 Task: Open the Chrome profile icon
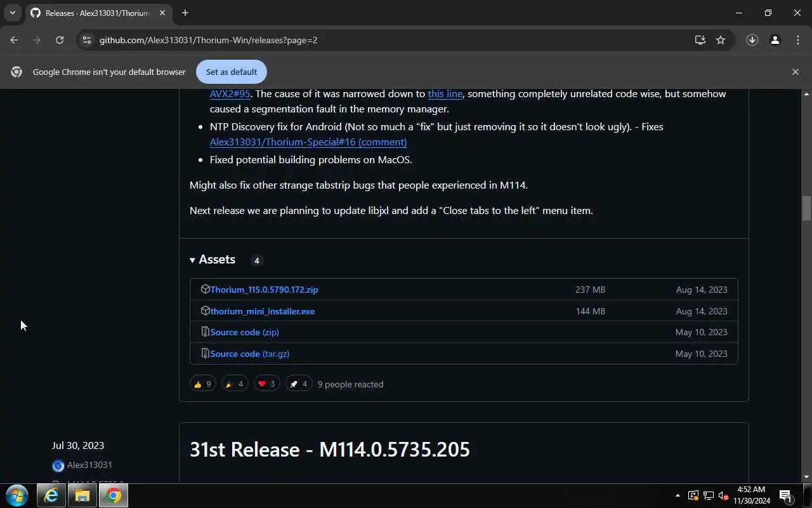tap(775, 40)
